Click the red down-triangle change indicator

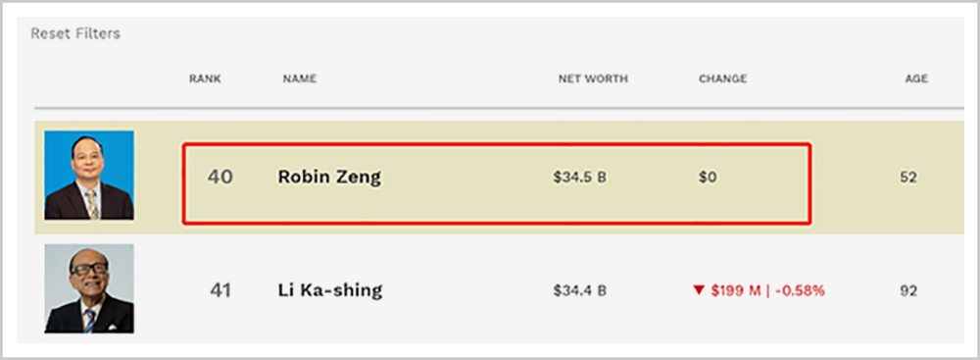click(699, 290)
